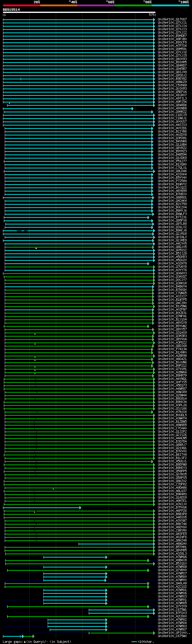192x644 pixels.
Task: Select hit label UniRef100_A7WMX7
Action: point(172,573)
